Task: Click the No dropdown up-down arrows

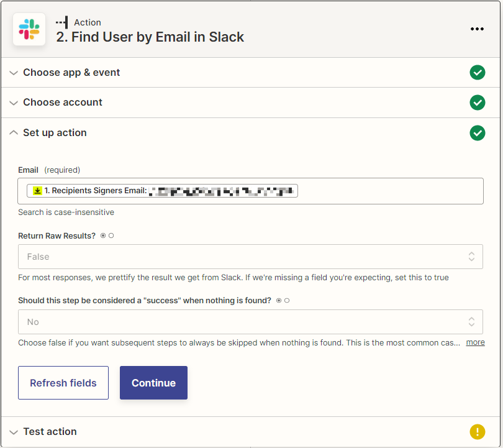Action: [471, 322]
